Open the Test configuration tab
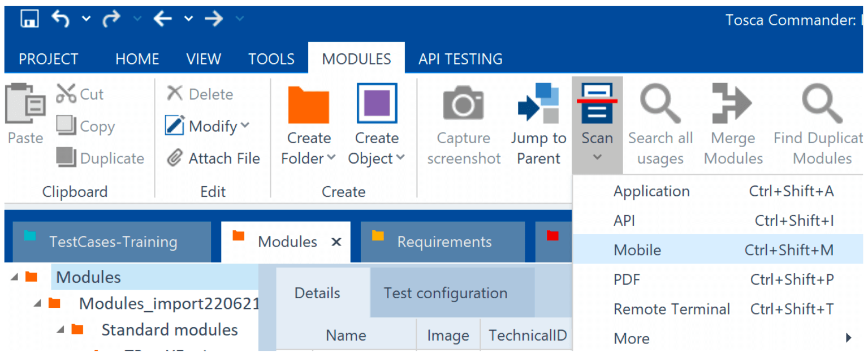The height and width of the screenshot is (357, 868). pos(452,293)
